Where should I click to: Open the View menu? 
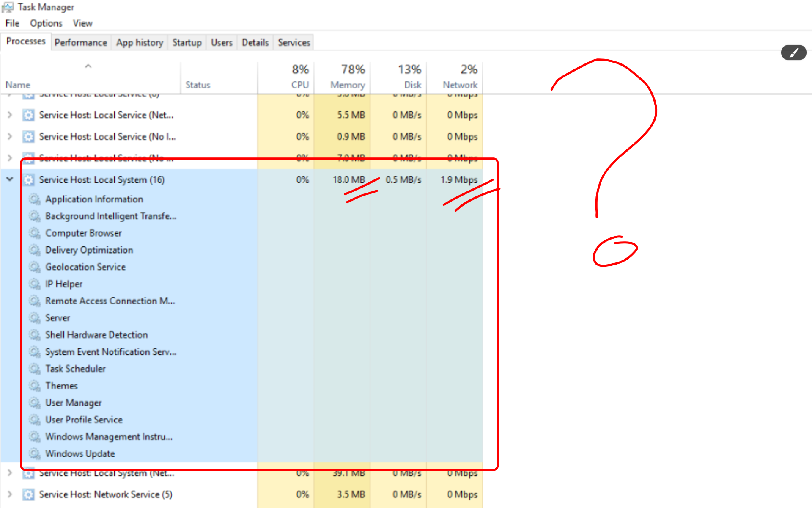[x=82, y=23]
